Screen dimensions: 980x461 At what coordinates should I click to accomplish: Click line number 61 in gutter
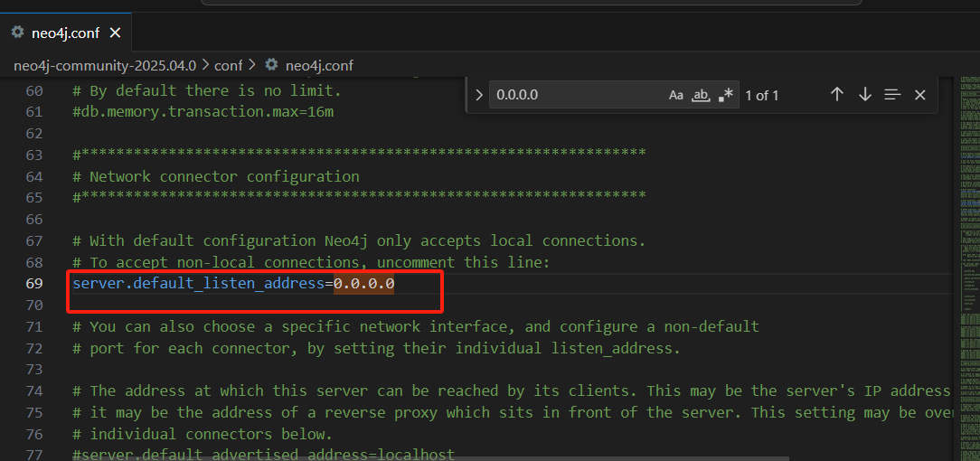tap(34, 112)
